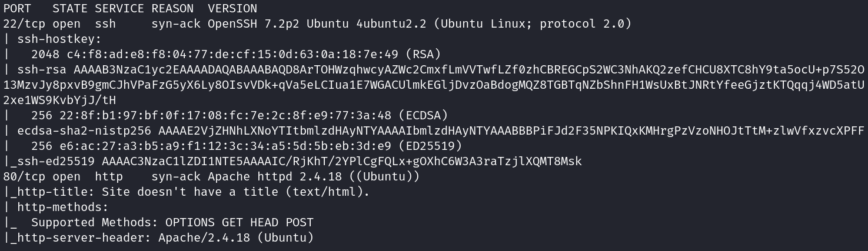Click the REASON column header

click(x=172, y=9)
